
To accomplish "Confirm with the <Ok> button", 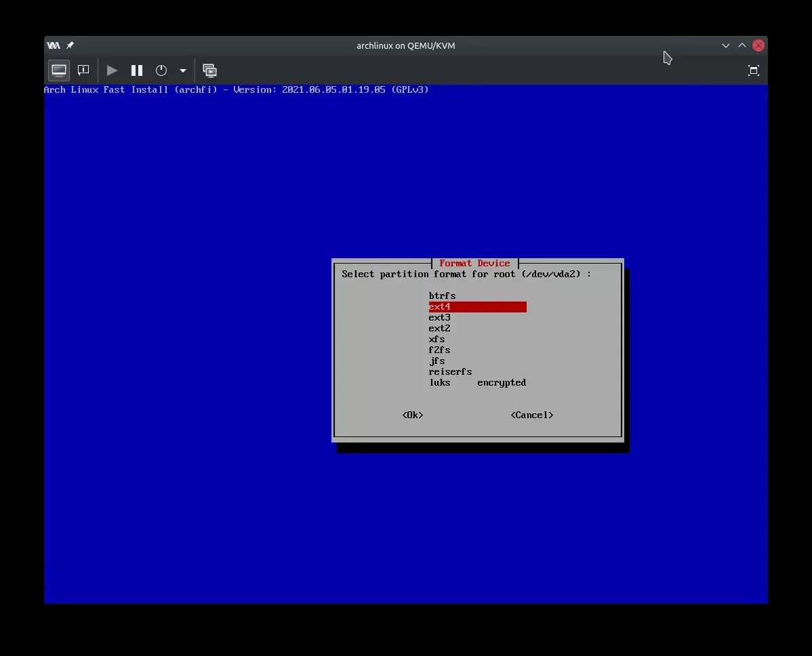I will coord(413,415).
